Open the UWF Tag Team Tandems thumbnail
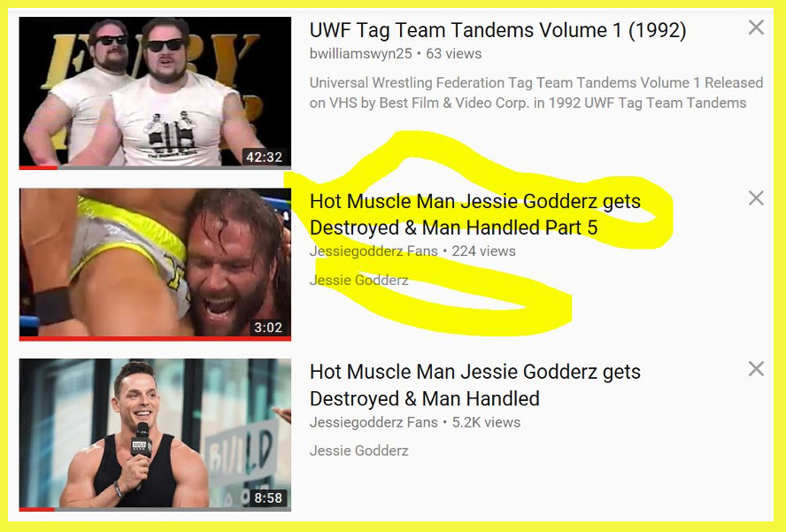Image resolution: width=786 pixels, height=532 pixels. [155, 93]
